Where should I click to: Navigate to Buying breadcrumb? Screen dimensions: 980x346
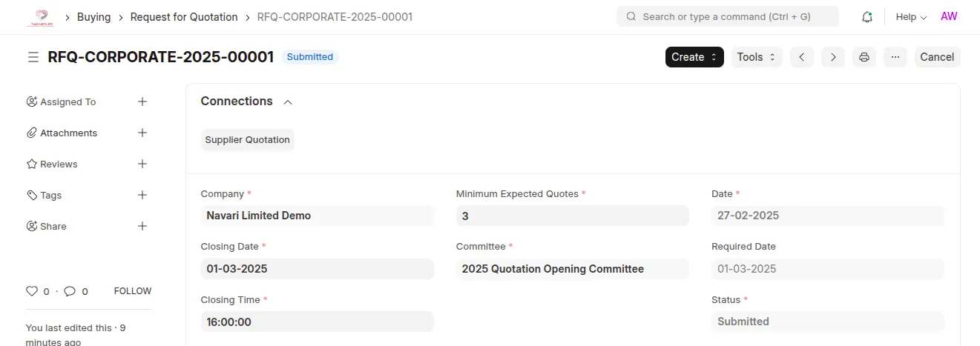[93, 17]
